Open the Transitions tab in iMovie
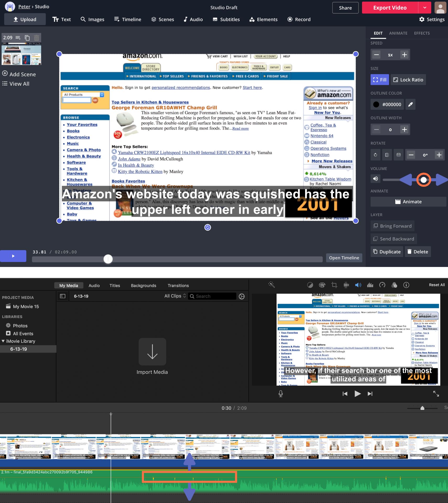This screenshot has width=448, height=503. [178, 286]
